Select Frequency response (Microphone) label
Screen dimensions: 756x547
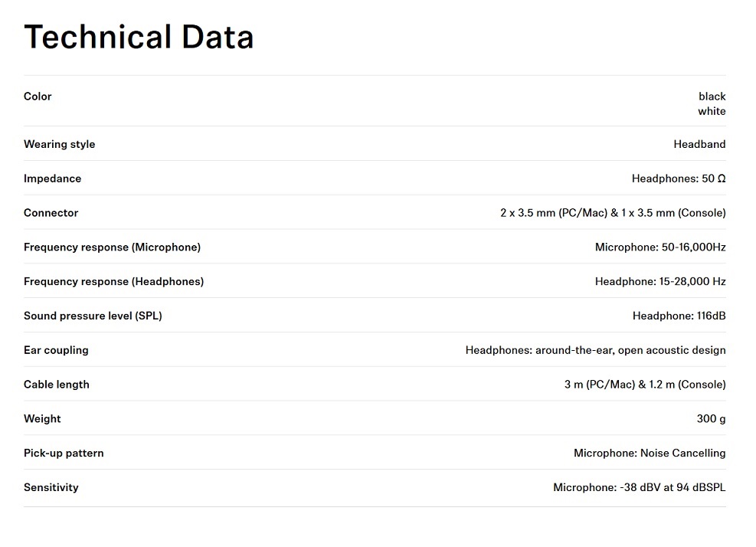point(112,247)
